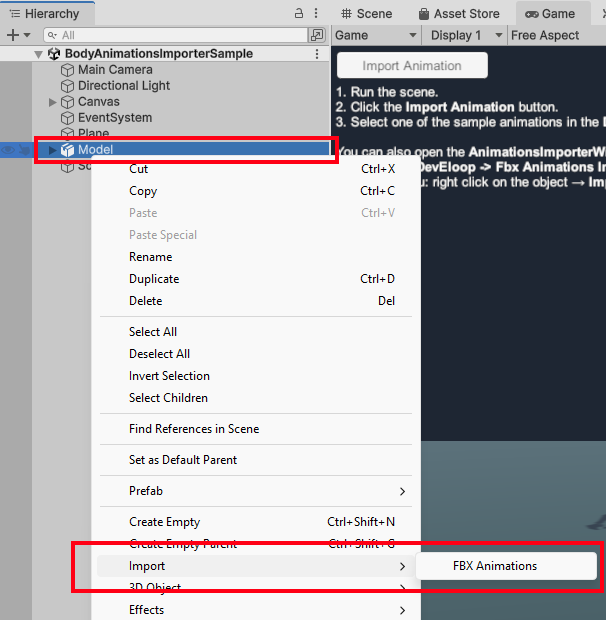Screen dimensions: 606x620
Task: Choose Set as Default Parent
Action: tap(255, 460)
